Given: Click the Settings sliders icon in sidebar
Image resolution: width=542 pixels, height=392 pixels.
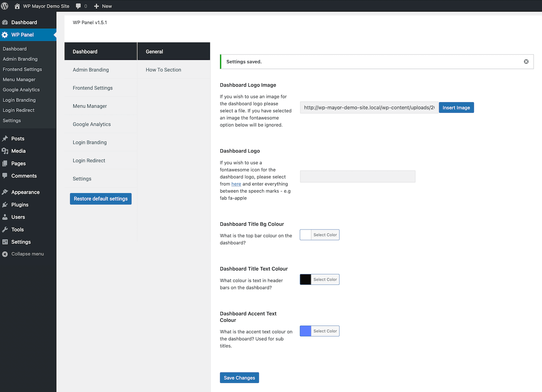Looking at the screenshot, I should (x=5, y=242).
